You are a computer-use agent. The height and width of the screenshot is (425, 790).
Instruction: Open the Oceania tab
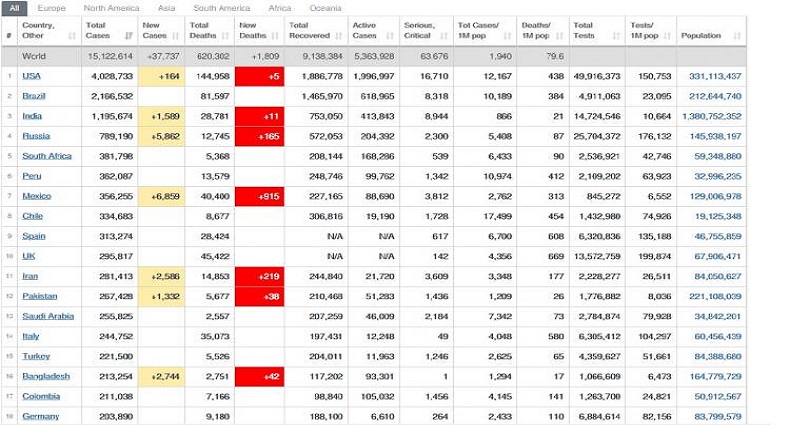click(326, 7)
